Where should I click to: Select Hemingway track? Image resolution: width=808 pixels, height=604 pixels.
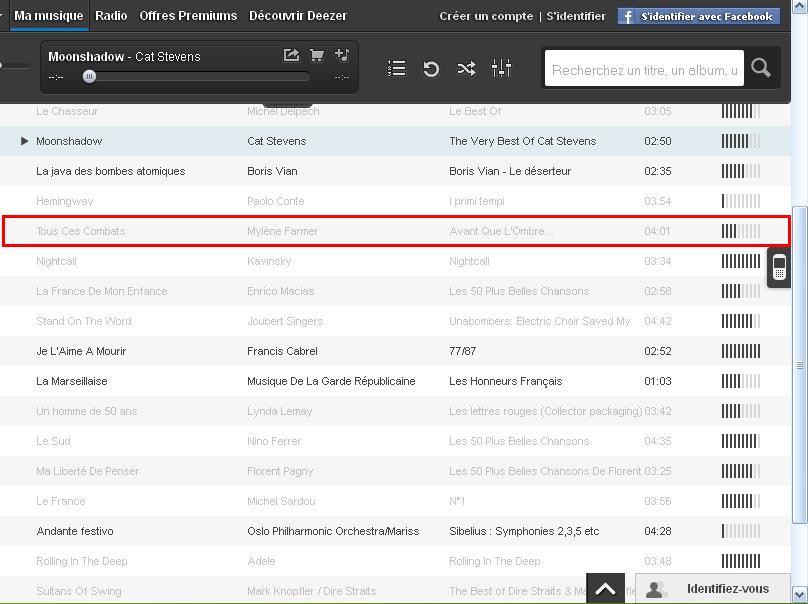[64, 202]
